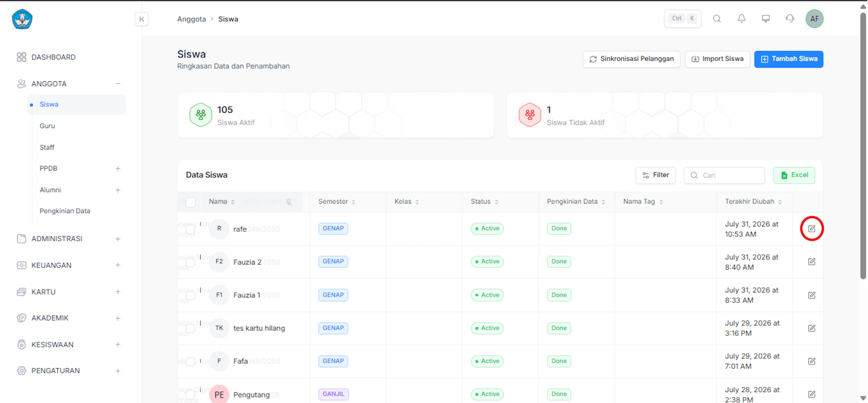Expand the Kesiswaan menu
Viewport: 868px width, 403px height.
click(x=118, y=345)
